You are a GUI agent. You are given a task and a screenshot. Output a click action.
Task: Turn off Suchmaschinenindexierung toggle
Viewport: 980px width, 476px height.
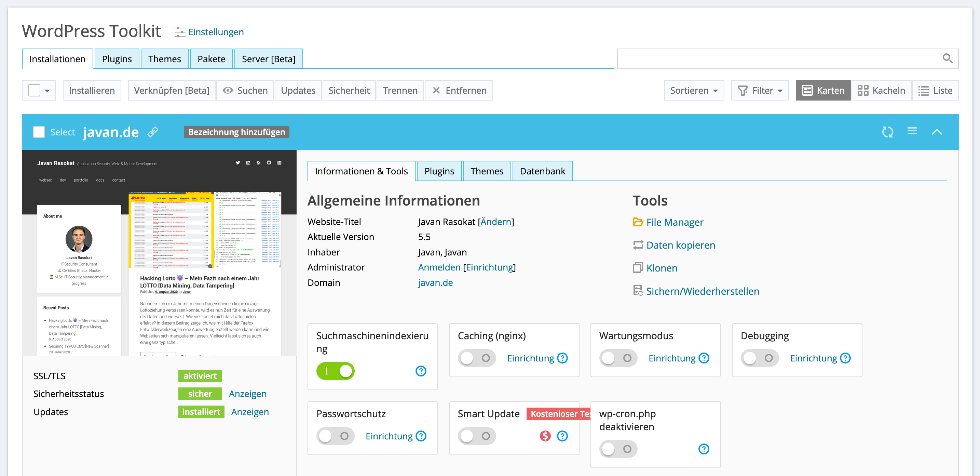(x=335, y=371)
